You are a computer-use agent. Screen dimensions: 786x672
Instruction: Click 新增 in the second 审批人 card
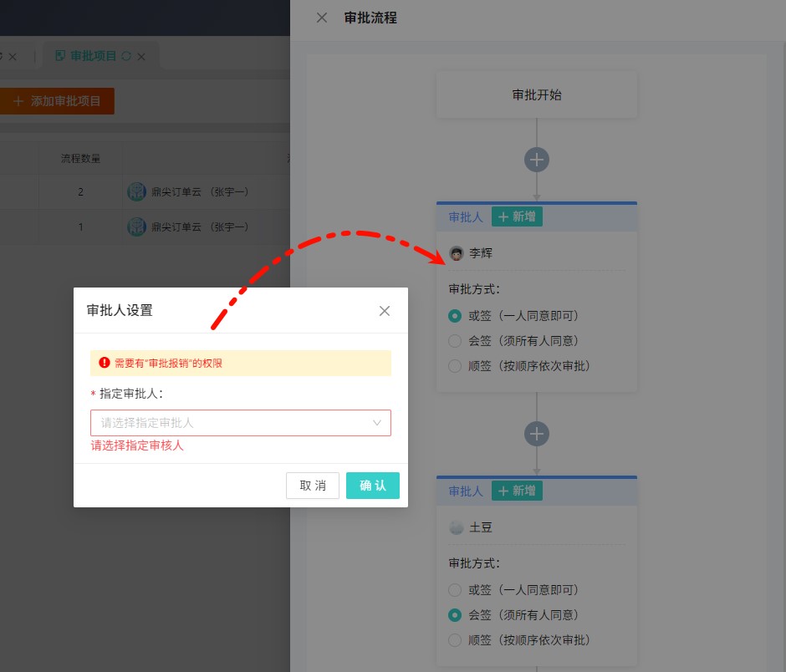tap(517, 491)
